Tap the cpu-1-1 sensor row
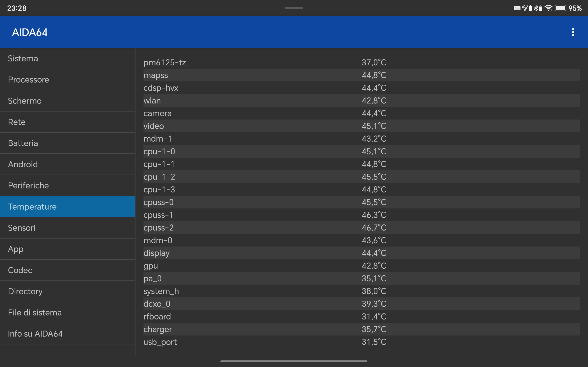This screenshot has height=367, width=588. click(x=362, y=164)
